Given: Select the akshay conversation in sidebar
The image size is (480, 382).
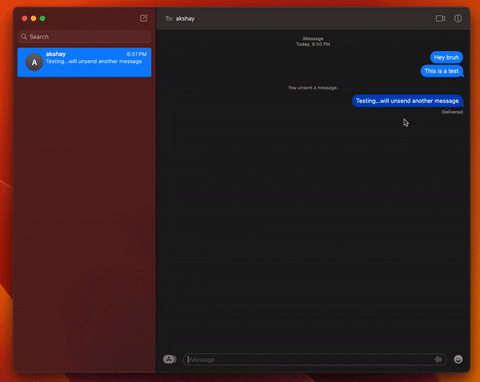Looking at the screenshot, I should click(x=84, y=62).
